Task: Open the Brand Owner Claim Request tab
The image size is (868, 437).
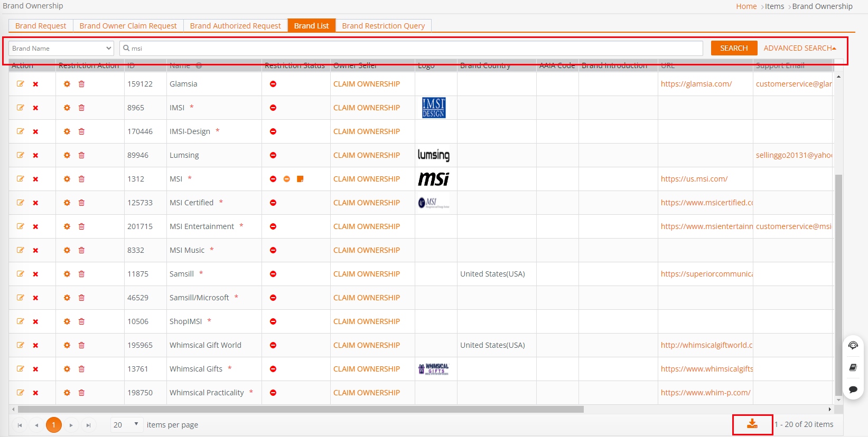Action: tap(128, 26)
